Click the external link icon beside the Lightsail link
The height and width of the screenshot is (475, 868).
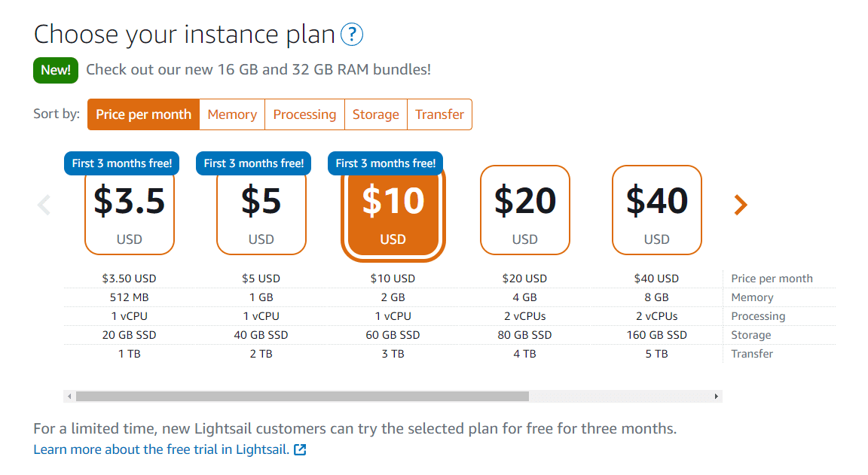300,449
